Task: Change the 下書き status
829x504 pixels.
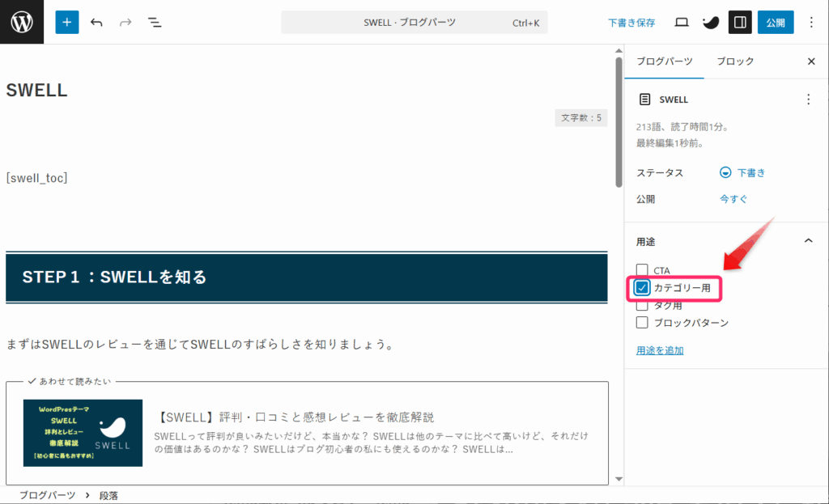Action: pos(742,173)
